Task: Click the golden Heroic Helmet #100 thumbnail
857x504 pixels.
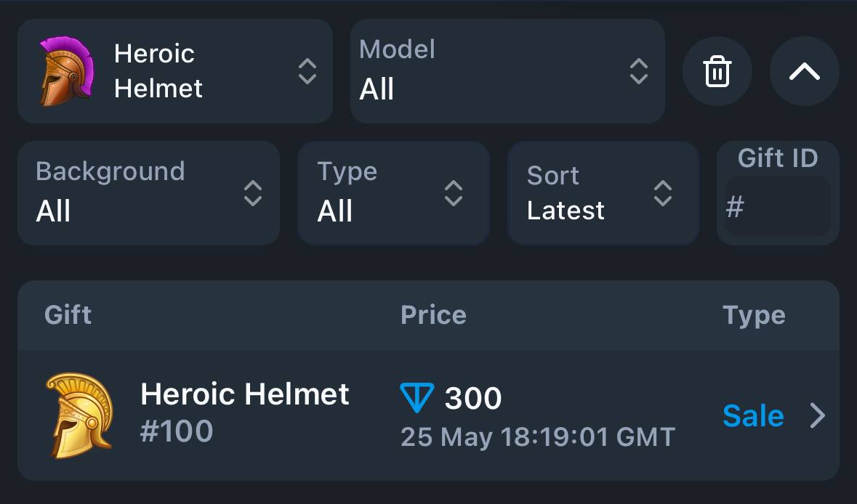Action: tap(80, 415)
